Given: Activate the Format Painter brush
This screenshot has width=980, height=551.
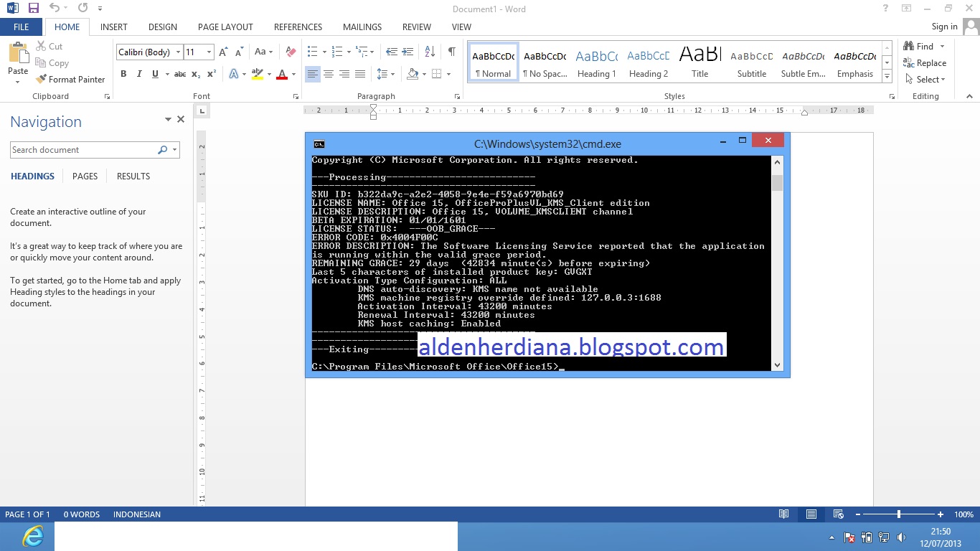Looking at the screenshot, I should tap(70, 79).
